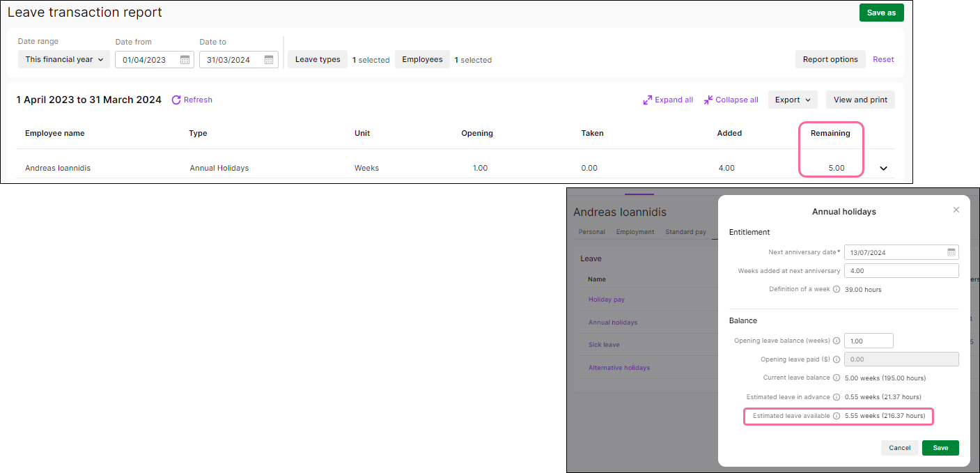Click the Remaining column header
980x473 pixels.
pos(830,133)
